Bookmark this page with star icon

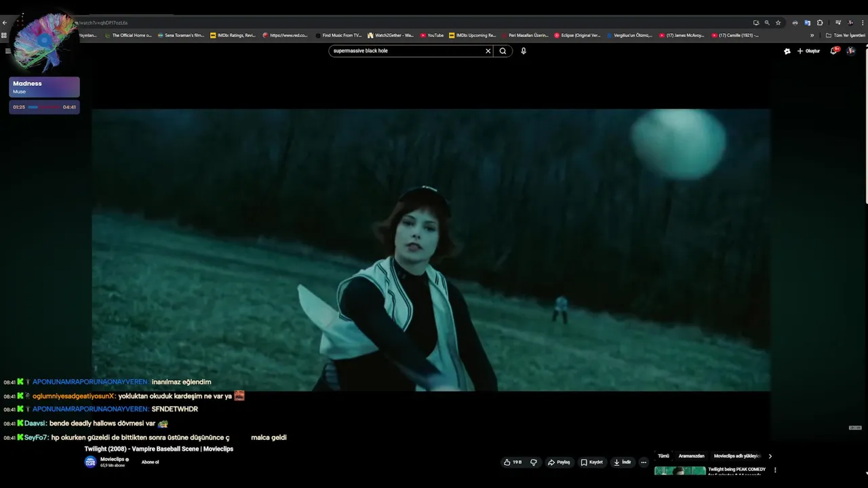coord(778,22)
